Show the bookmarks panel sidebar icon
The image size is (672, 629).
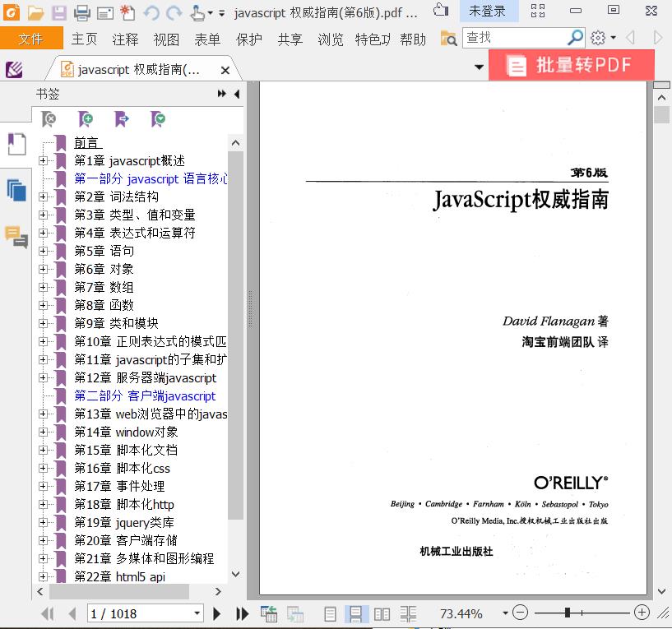16,145
